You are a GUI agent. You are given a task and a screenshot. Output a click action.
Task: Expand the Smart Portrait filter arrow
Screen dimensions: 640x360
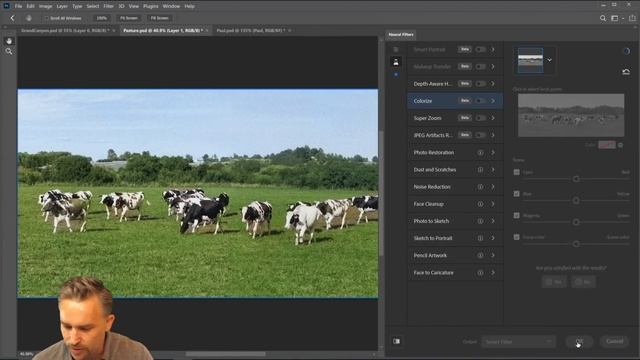493,49
